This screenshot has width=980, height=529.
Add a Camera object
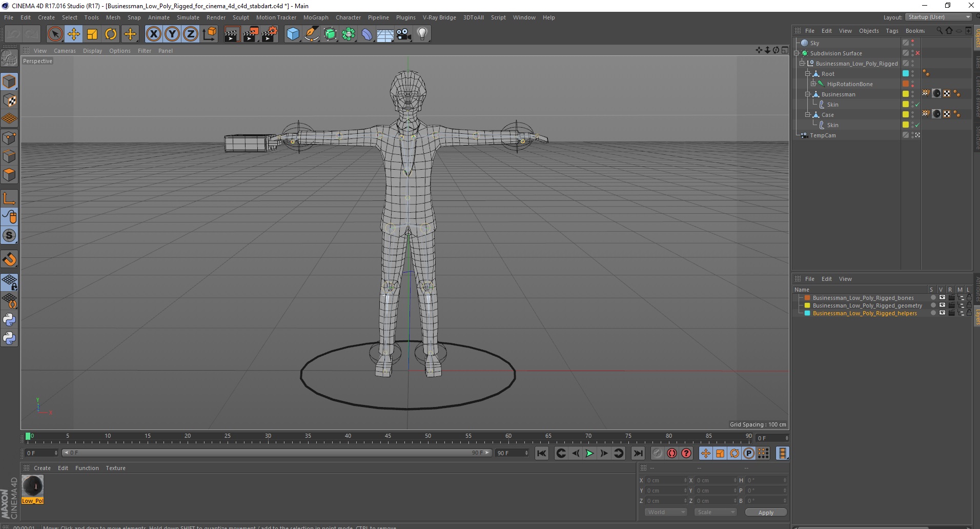point(404,34)
